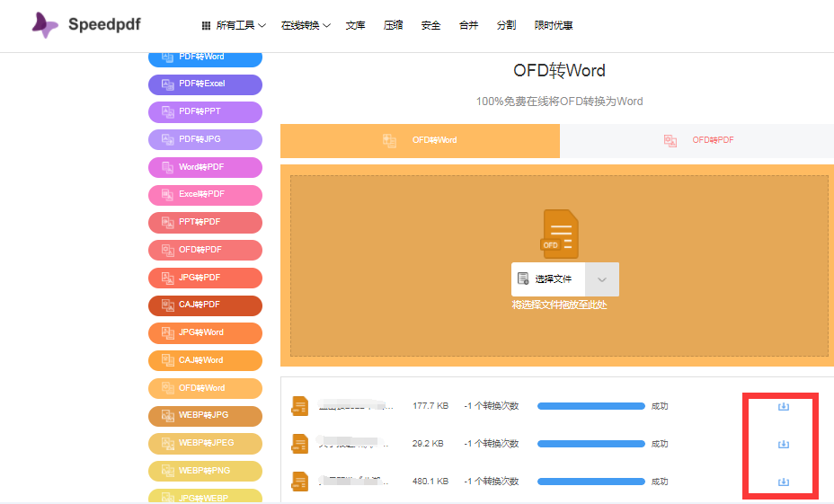Screen dimensions: 834x504
Task: Click the PDF转Word sidebar button
Action: point(205,58)
